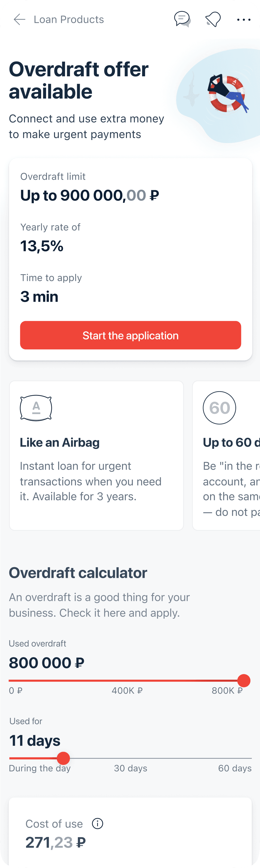Open the chat messages icon
Image resolution: width=260 pixels, height=868 pixels.
click(x=182, y=19)
